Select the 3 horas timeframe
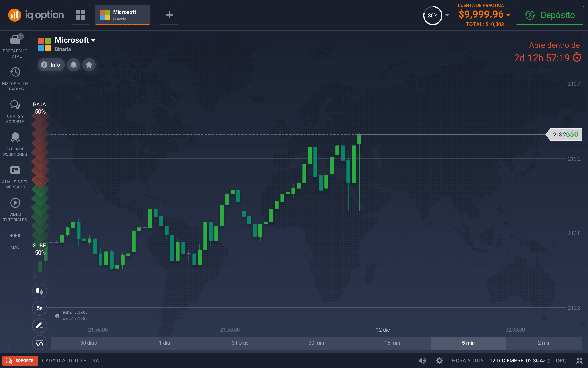This screenshot has width=588, height=368. click(240, 343)
